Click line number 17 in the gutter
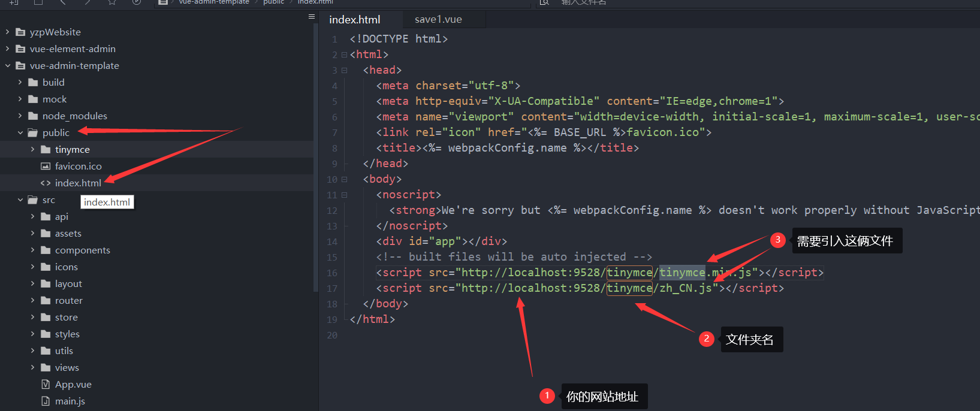This screenshot has height=411, width=980. (332, 288)
